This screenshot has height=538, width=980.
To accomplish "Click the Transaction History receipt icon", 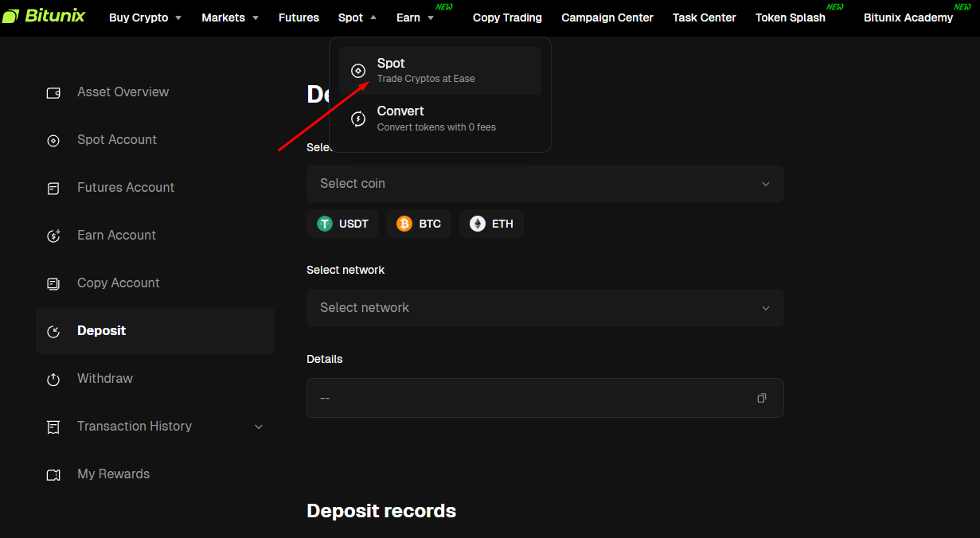I will 53,427.
